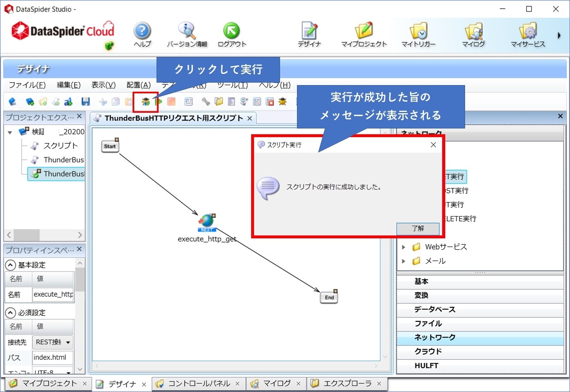
Task: Select the 変換 tool palette category
Action: (480, 295)
